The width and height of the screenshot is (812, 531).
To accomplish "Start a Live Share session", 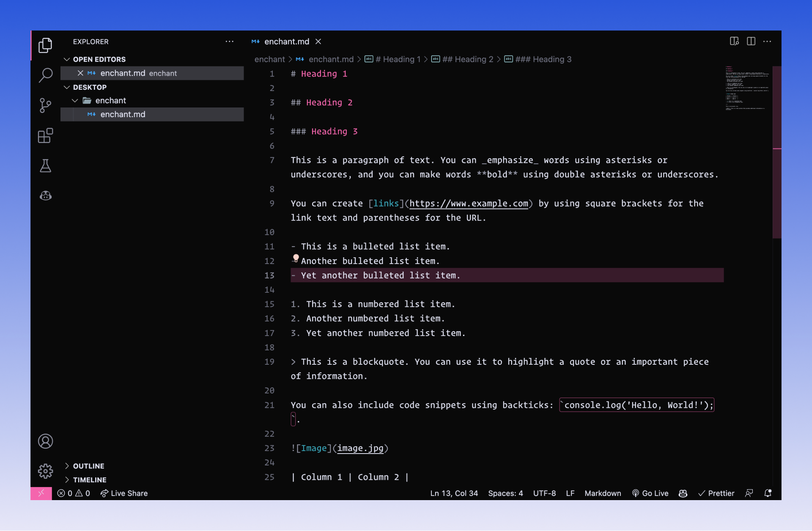I will pos(124,493).
